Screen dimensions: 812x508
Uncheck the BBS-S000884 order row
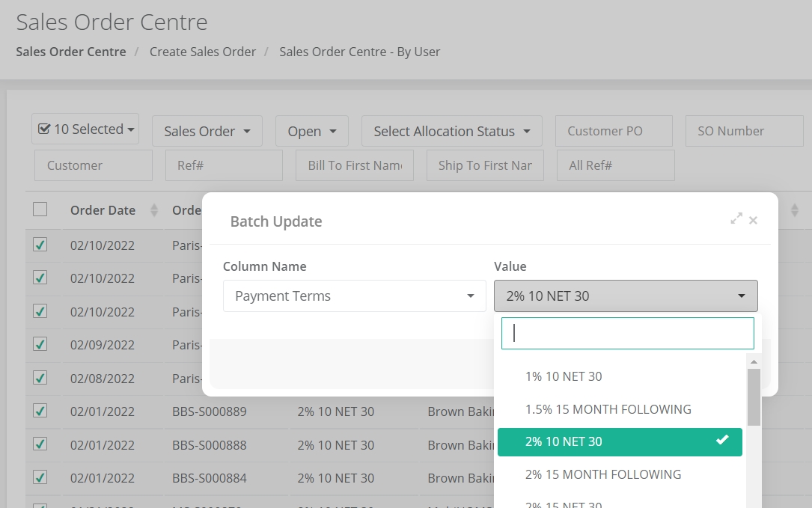pos(40,477)
